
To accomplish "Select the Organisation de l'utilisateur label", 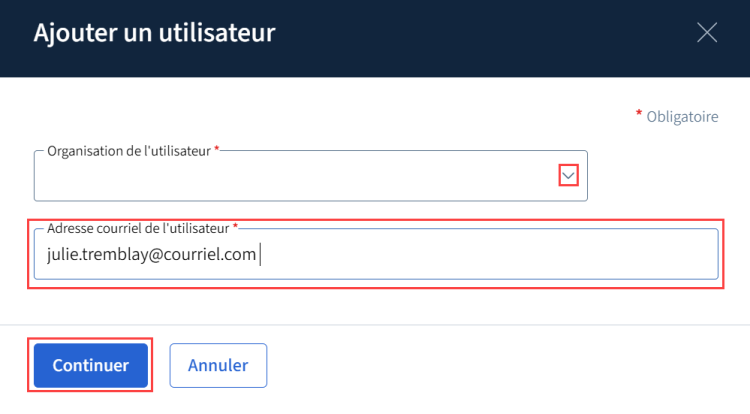I will point(128,150).
